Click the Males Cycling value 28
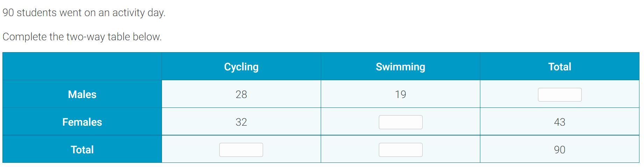 click(241, 94)
